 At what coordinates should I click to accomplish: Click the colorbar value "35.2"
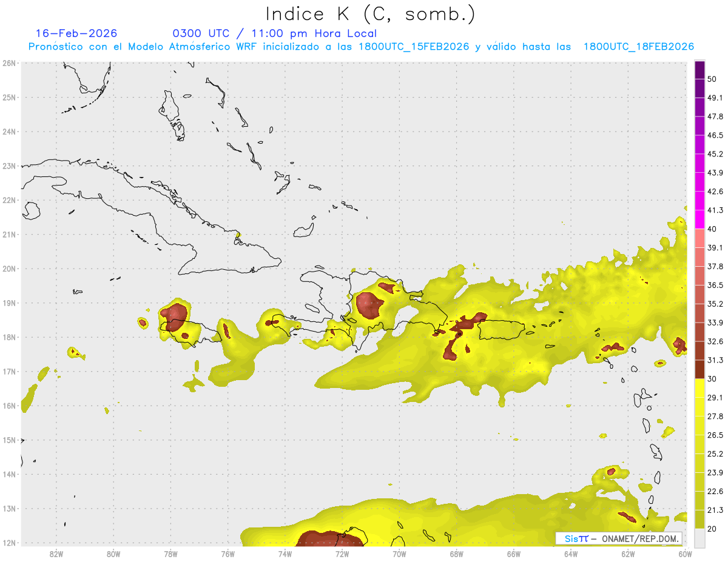pyautogui.click(x=715, y=304)
